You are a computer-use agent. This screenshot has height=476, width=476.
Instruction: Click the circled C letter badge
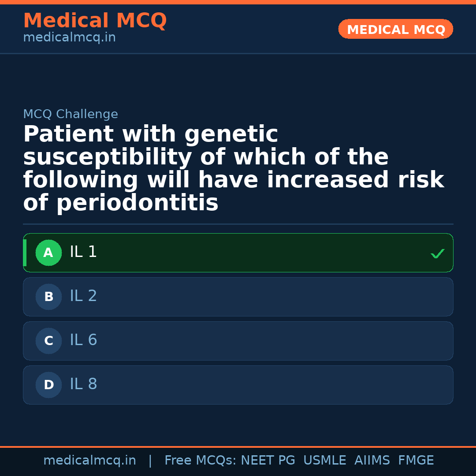48,341
